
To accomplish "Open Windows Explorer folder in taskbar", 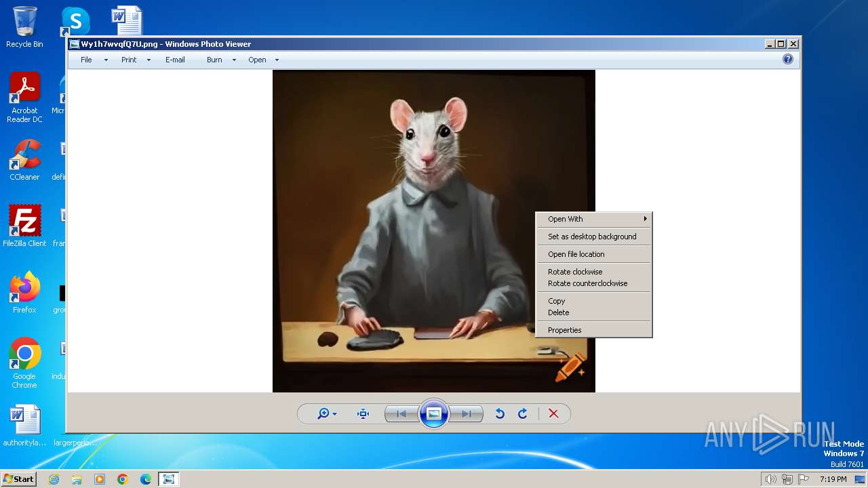I will [77, 479].
